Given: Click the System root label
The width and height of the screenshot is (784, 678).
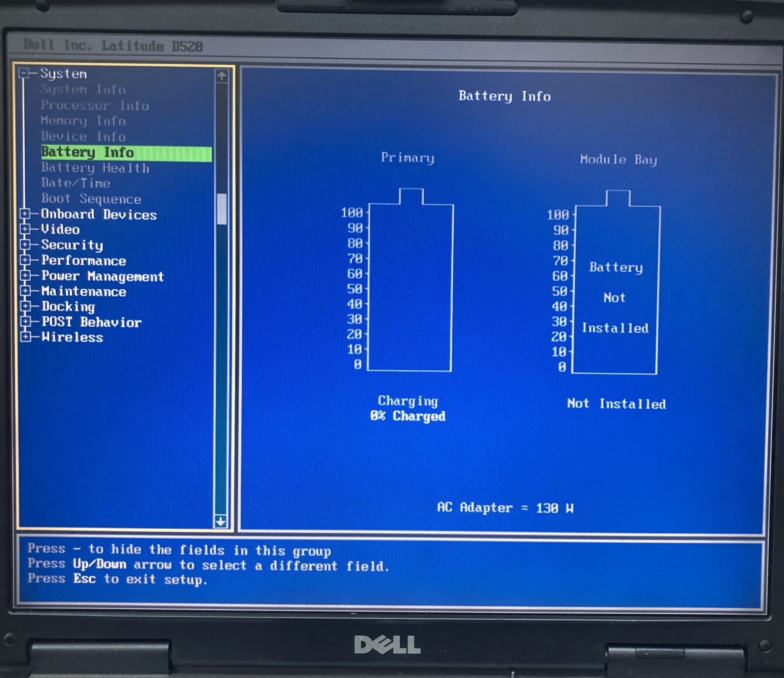Looking at the screenshot, I should point(63,74).
